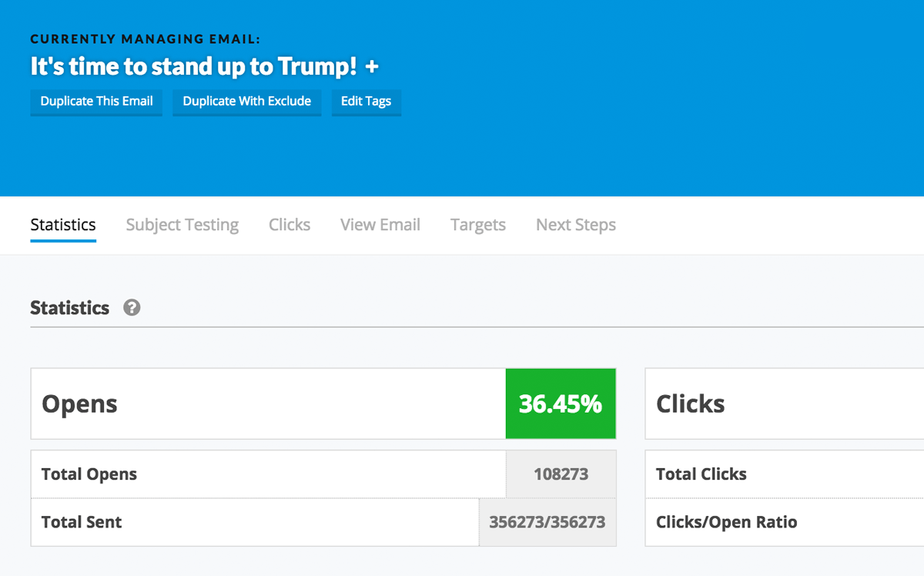Image resolution: width=924 pixels, height=576 pixels.
Task: Select the Total Sent row label
Action: [x=82, y=522]
